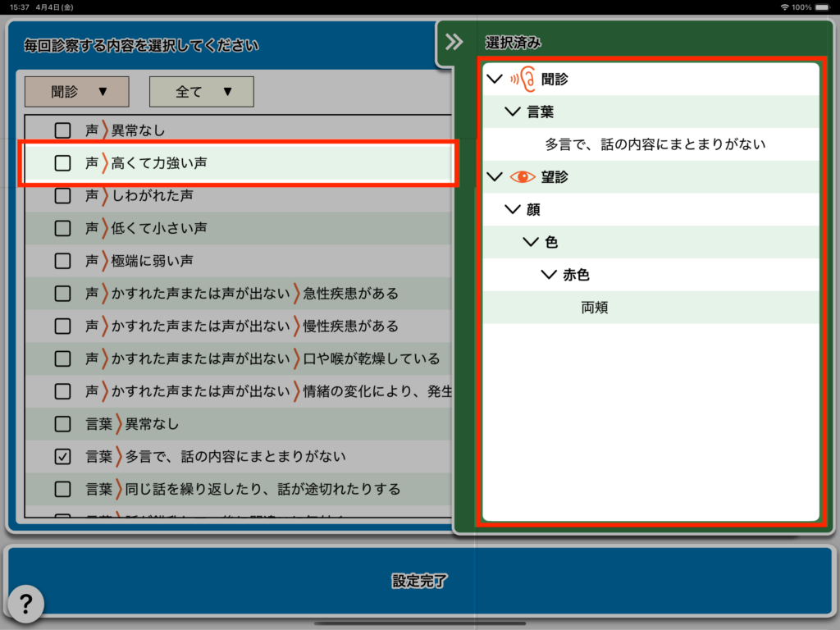Collapse the selected panel with double-chevron icon

[454, 43]
